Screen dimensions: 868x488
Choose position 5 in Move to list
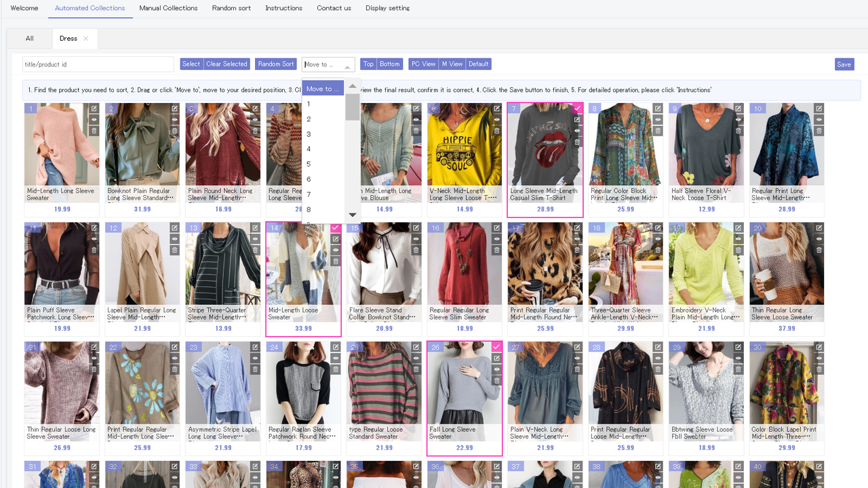pyautogui.click(x=323, y=164)
